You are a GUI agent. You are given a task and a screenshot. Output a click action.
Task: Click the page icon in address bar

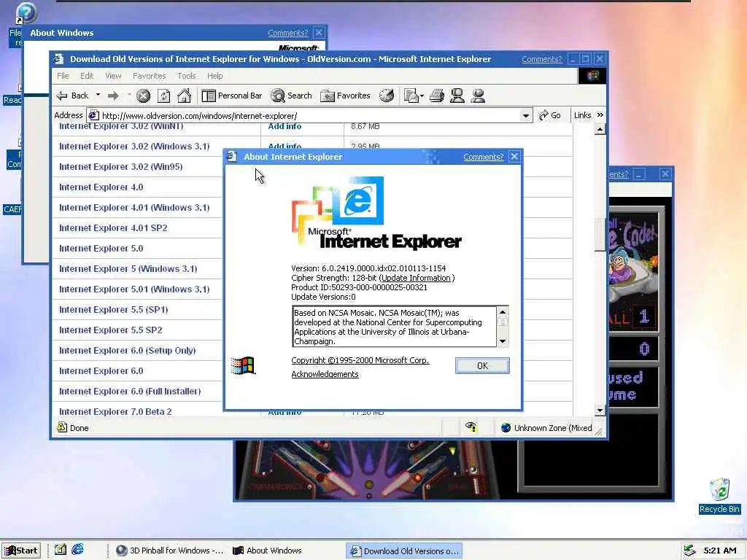(x=94, y=116)
